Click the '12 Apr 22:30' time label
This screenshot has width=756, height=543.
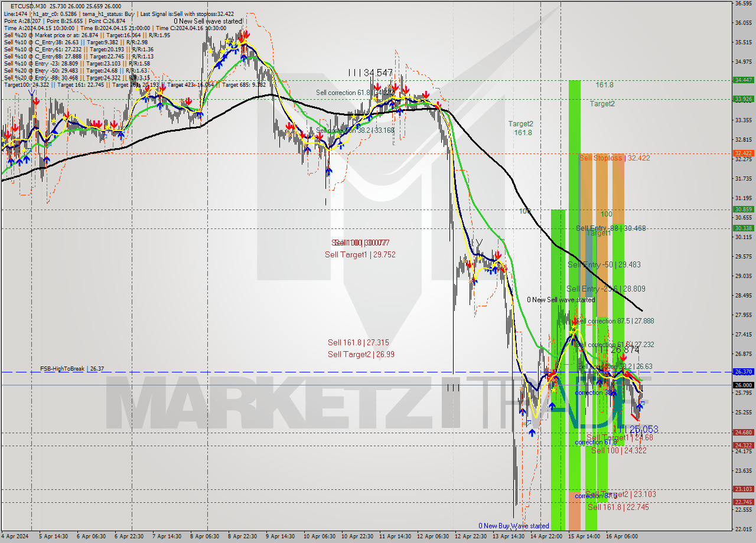[471, 537]
